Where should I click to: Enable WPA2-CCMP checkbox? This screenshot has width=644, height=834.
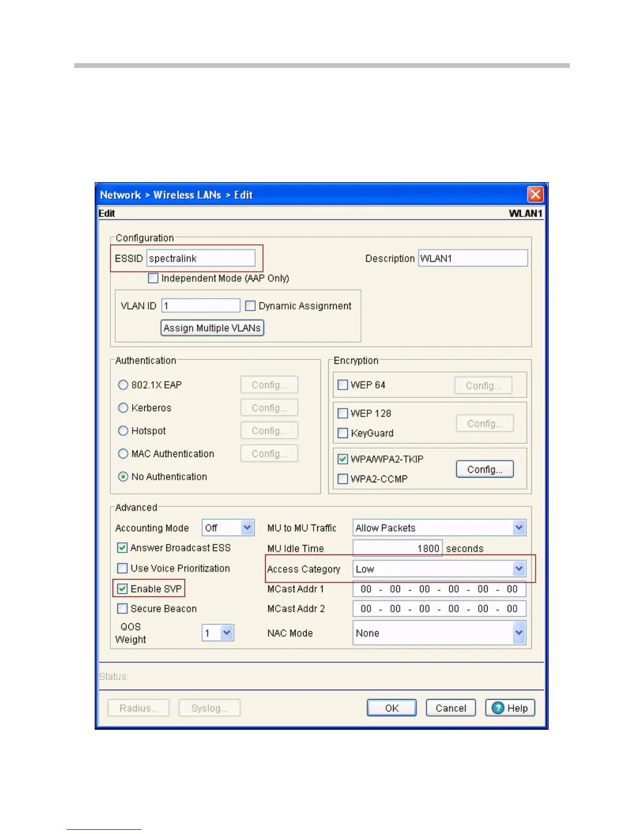(x=343, y=479)
